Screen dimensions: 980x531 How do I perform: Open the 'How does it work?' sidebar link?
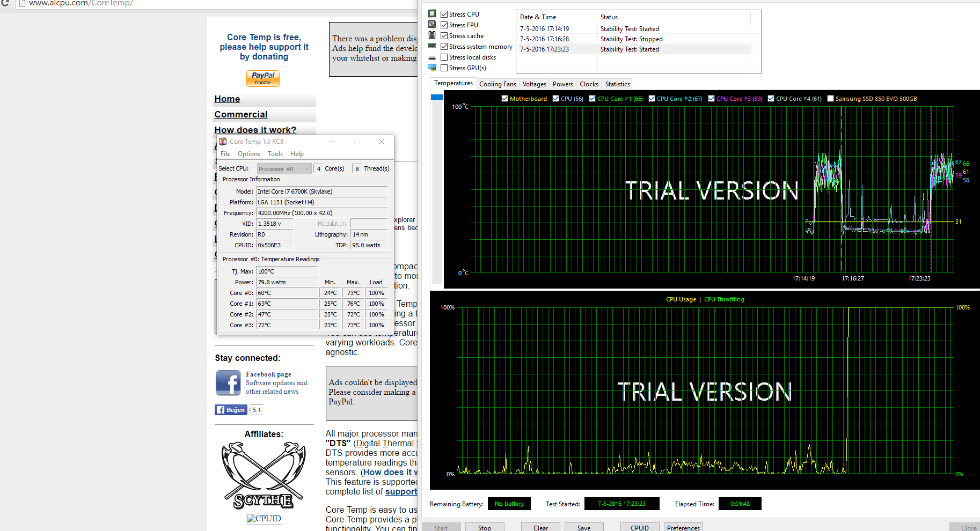coord(255,130)
